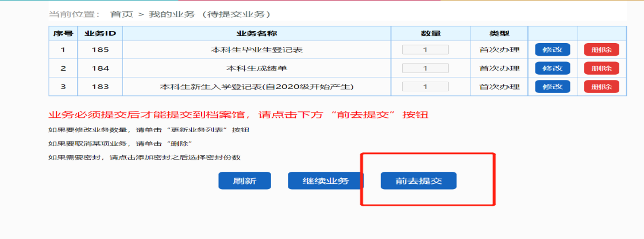Select the 本科生毕业生登记表 name cell
Viewport: 644px width, 239px height.
click(x=256, y=50)
